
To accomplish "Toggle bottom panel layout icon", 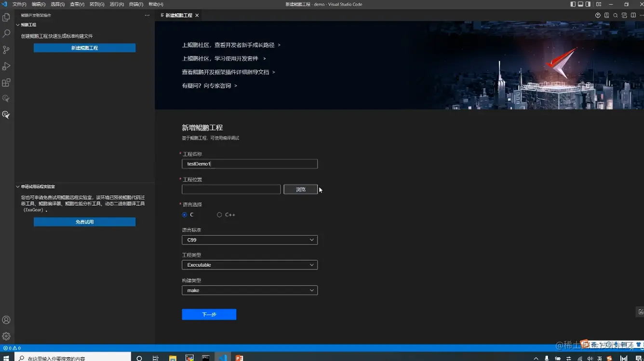I will 581,4.
